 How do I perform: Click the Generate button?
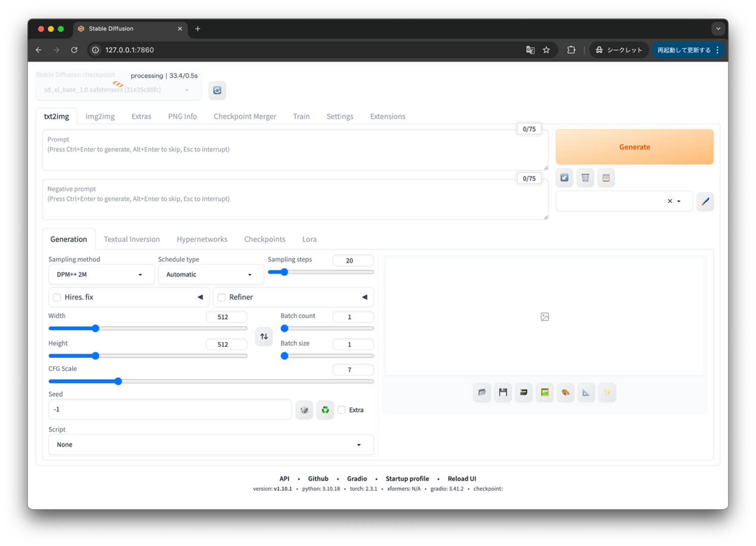tap(635, 147)
